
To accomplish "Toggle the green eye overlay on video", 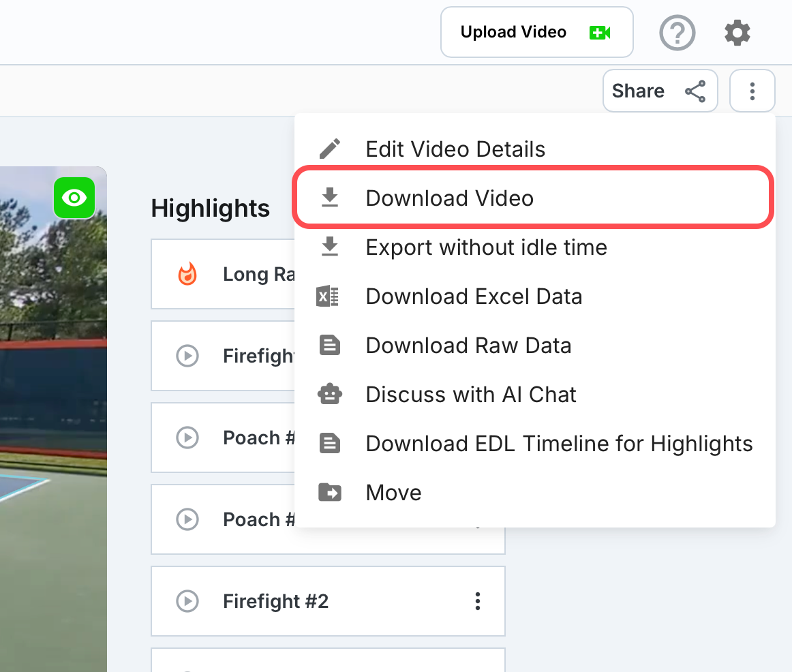I will click(x=74, y=198).
